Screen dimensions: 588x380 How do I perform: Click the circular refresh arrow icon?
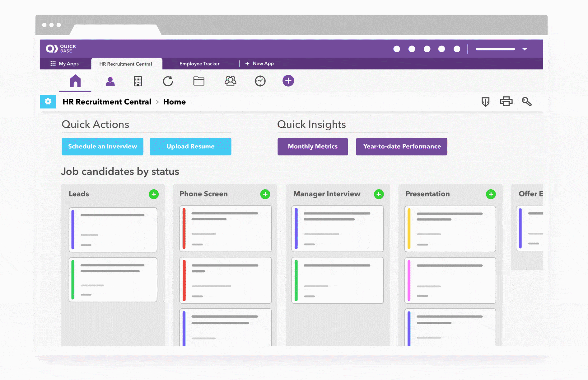168,81
